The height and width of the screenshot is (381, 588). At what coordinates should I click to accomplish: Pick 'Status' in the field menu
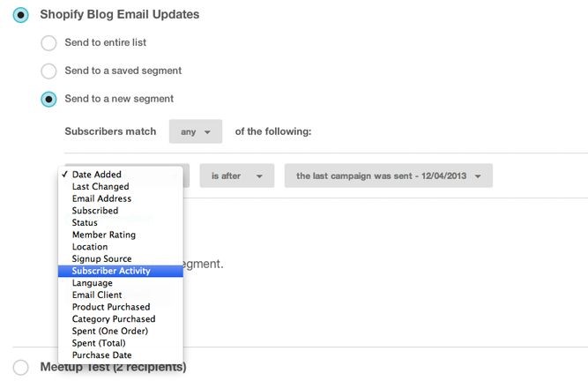(x=121, y=222)
